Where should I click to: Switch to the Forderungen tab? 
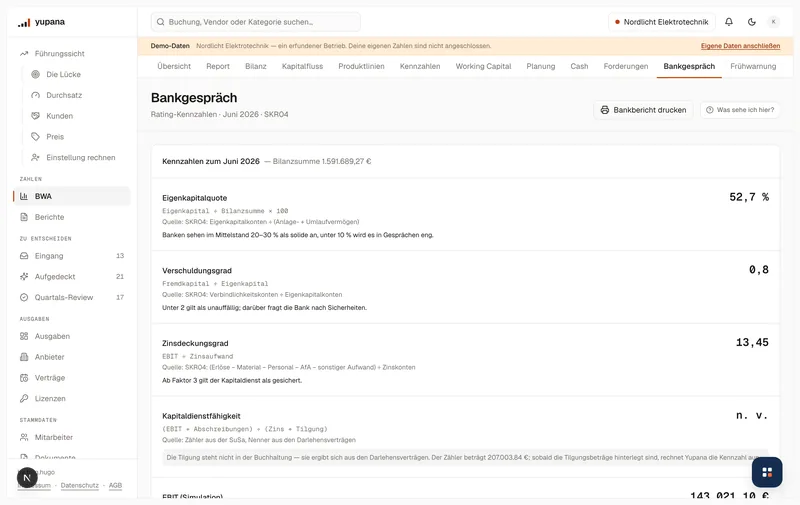[x=626, y=66]
